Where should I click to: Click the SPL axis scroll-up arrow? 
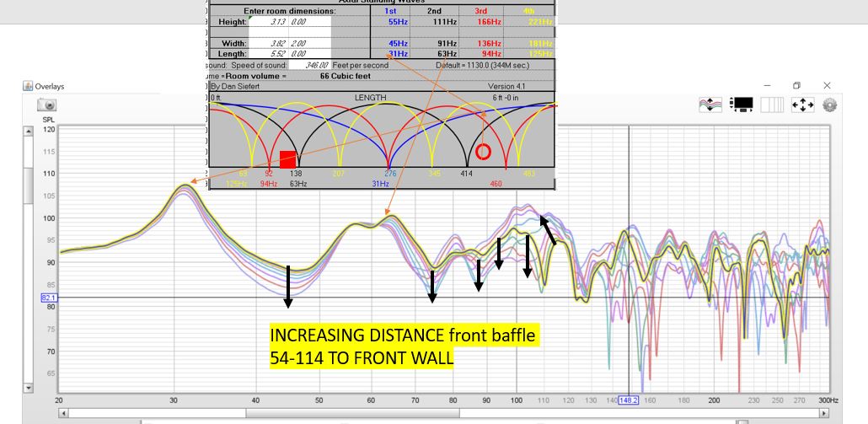click(29, 131)
